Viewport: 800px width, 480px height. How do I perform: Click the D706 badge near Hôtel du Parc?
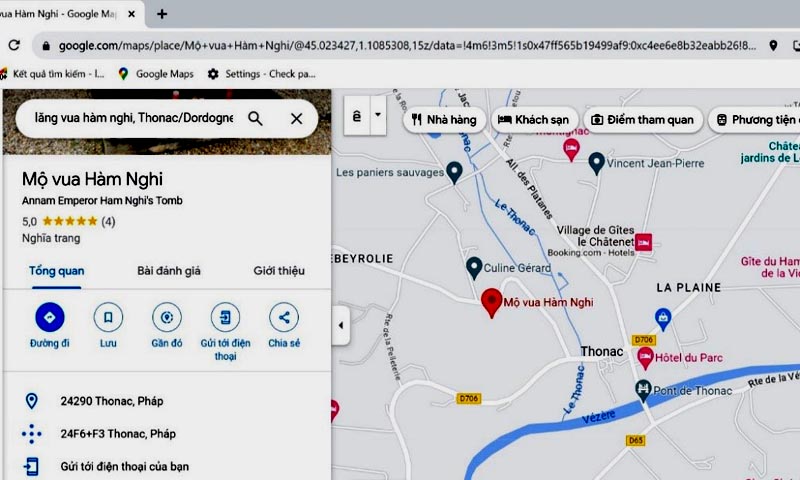point(643,340)
